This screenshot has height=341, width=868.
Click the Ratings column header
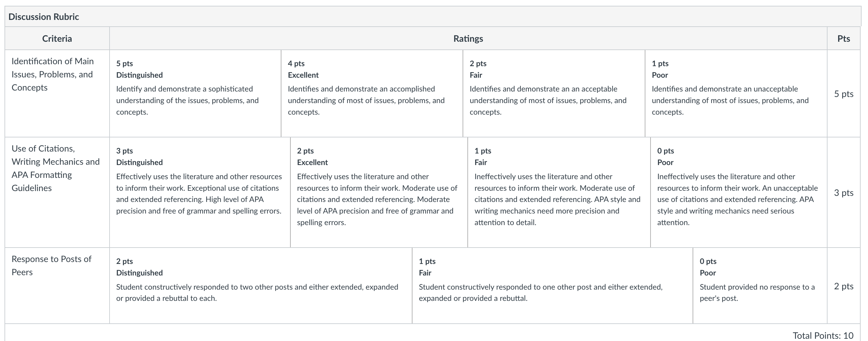(x=468, y=39)
